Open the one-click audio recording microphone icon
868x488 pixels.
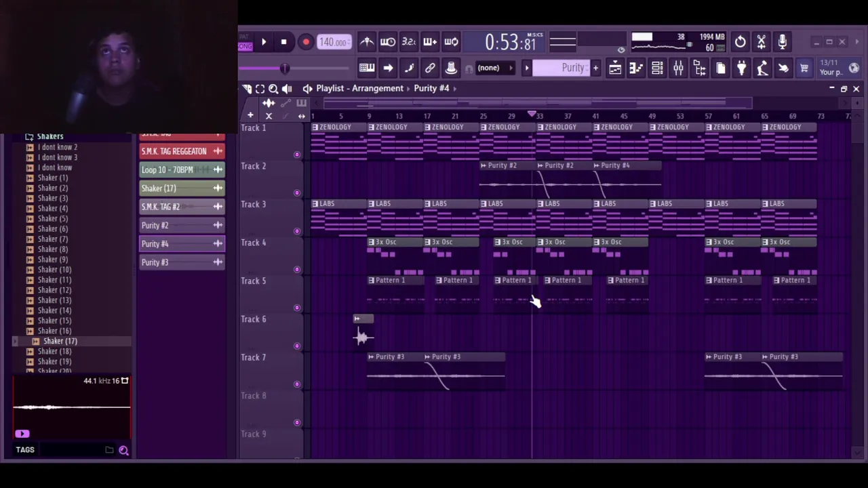(783, 42)
